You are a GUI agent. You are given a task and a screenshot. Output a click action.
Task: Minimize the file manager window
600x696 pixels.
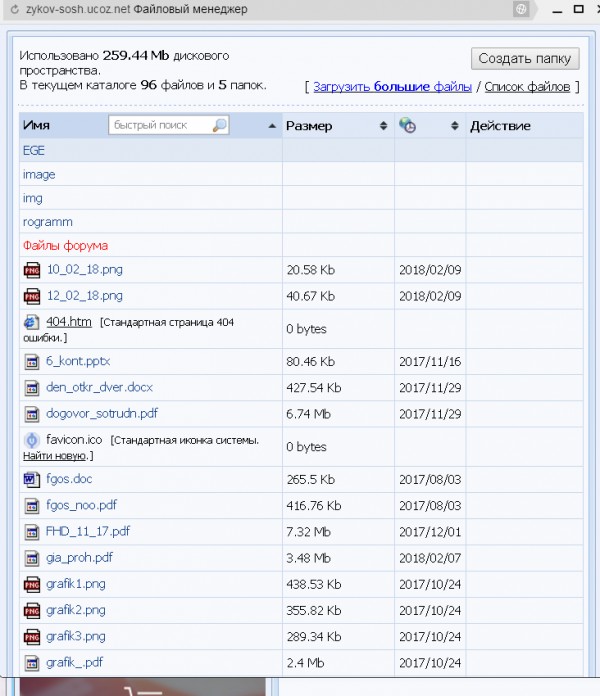coord(557,11)
